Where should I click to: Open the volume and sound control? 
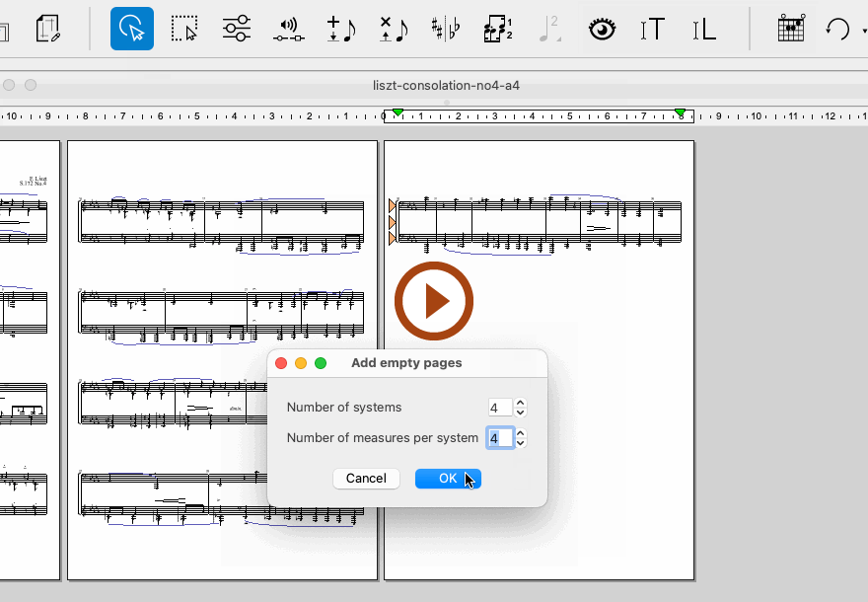(x=288, y=29)
